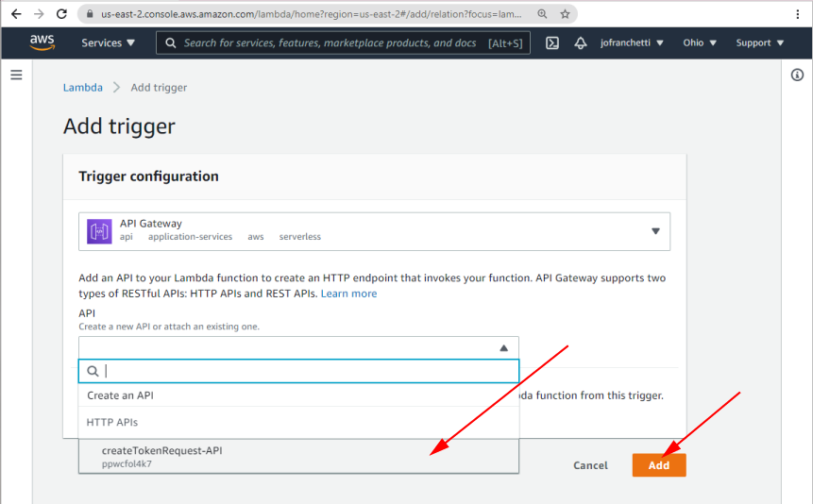
Task: Click the AWS logo home icon
Action: click(42, 42)
